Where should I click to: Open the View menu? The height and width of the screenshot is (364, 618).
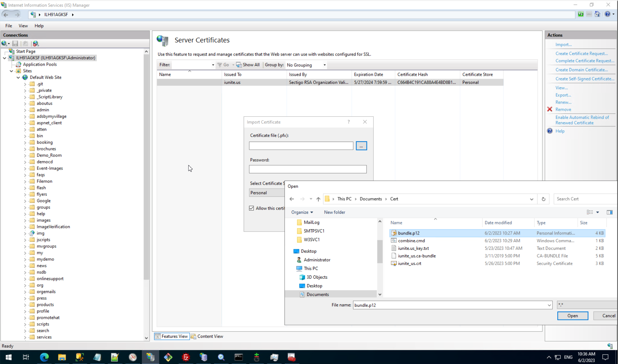(x=23, y=26)
